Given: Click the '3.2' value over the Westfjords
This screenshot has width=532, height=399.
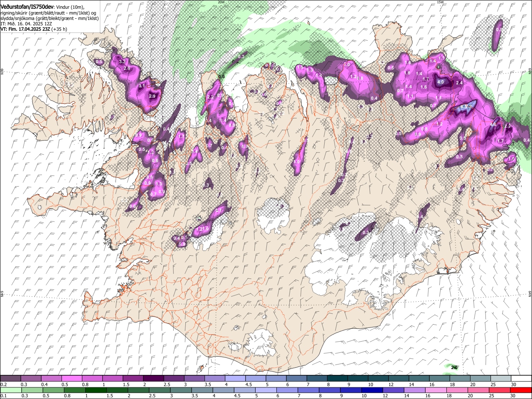Looking at the screenshot, I should tap(122, 62).
